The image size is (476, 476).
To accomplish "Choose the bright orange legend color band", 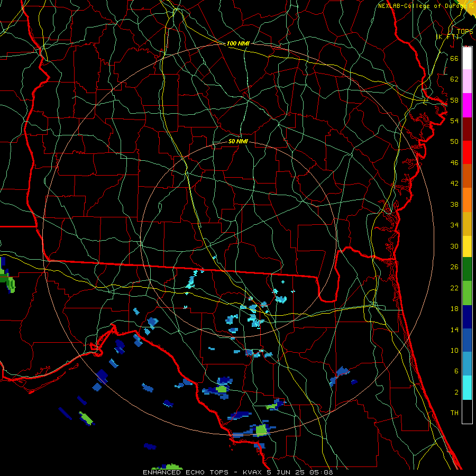I will (x=467, y=199).
